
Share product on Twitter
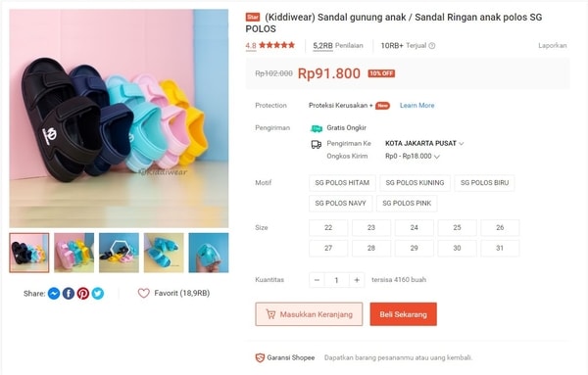click(x=98, y=294)
